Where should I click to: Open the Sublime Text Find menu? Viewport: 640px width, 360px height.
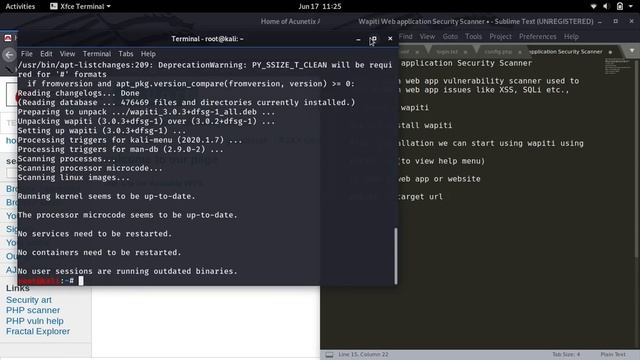point(406,36)
